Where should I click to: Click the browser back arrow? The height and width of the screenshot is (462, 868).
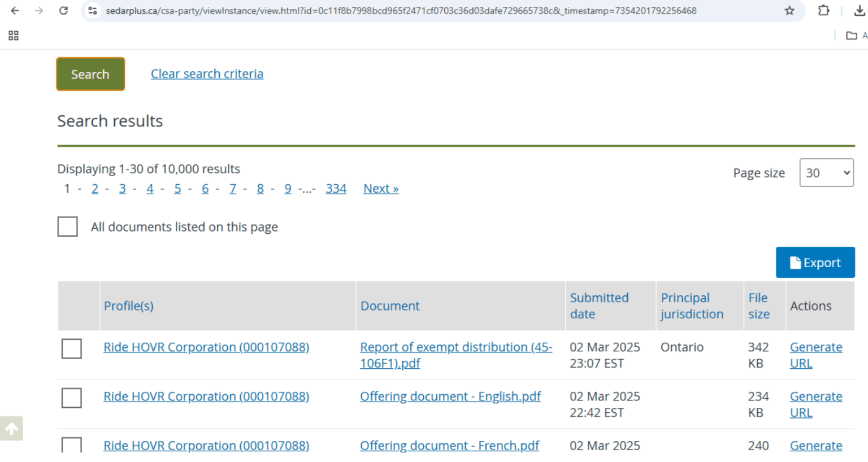click(15, 11)
